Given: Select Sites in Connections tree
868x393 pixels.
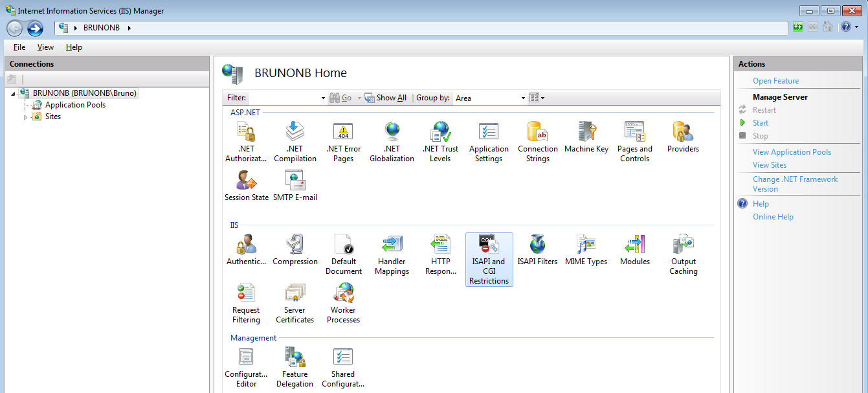Looking at the screenshot, I should [53, 117].
